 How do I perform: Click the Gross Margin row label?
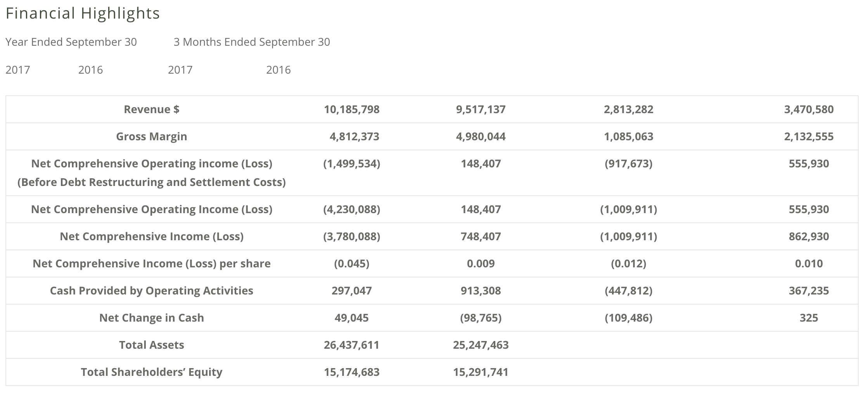point(151,136)
